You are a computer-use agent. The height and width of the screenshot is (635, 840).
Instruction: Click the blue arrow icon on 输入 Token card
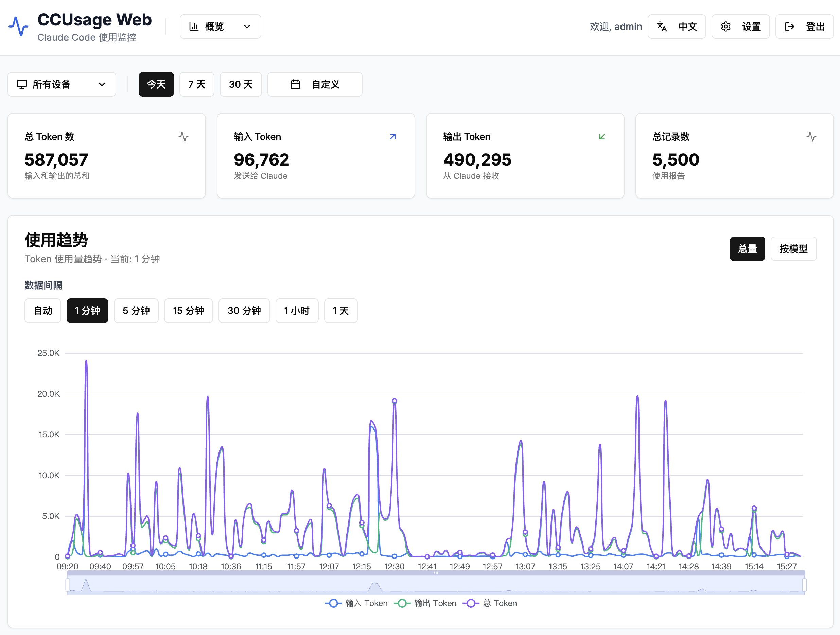393,137
